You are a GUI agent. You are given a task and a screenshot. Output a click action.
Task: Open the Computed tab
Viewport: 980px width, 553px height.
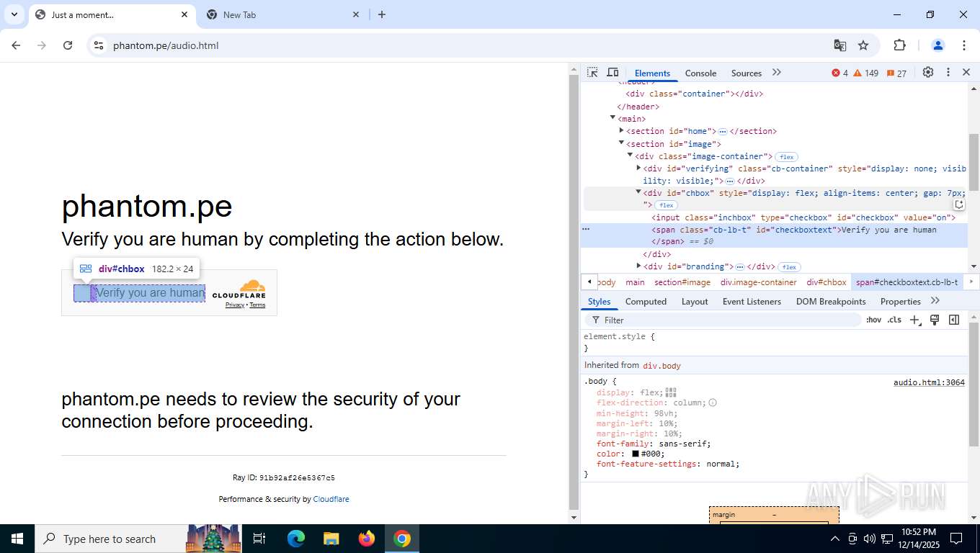(646, 302)
